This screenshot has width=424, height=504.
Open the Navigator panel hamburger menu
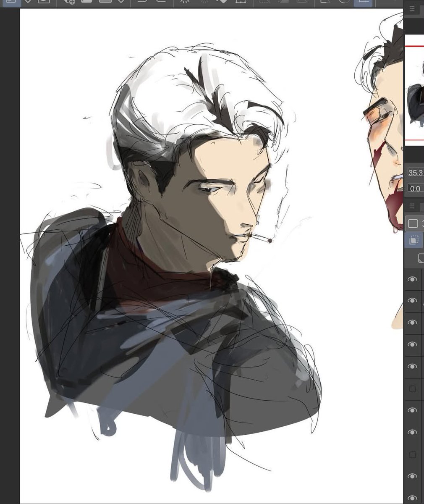(412, 9)
